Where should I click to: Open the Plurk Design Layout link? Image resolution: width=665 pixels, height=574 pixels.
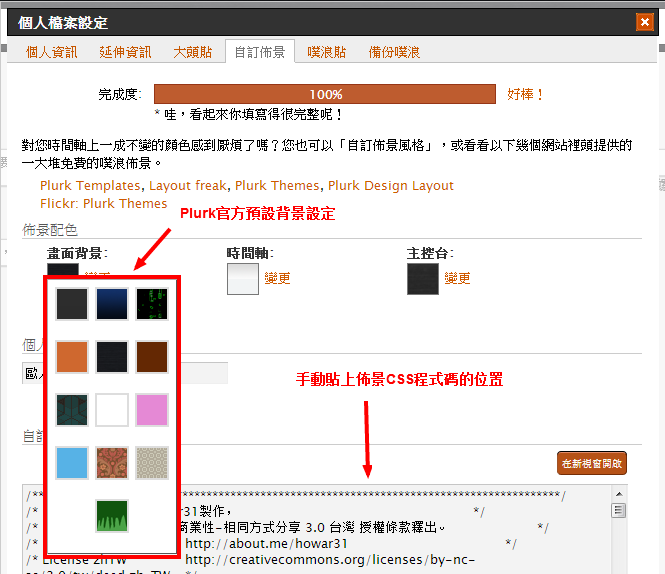391,186
